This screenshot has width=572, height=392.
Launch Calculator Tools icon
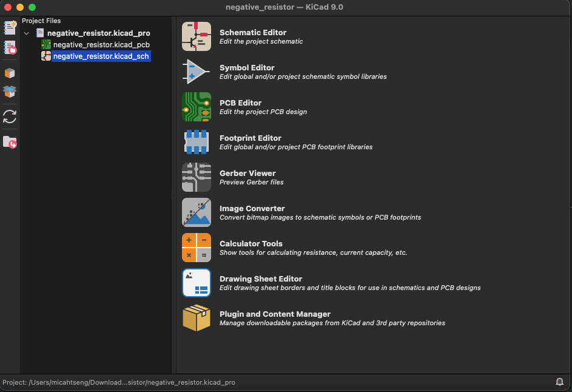197,248
